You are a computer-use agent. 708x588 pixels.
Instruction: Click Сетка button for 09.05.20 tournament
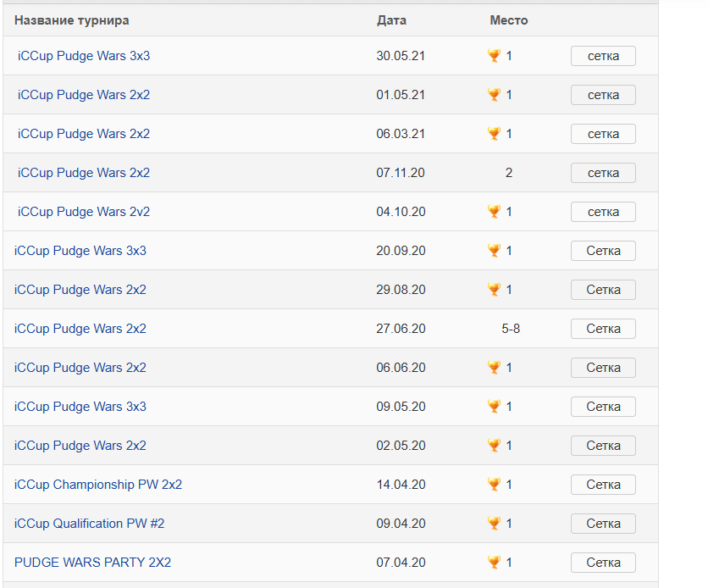coord(603,407)
